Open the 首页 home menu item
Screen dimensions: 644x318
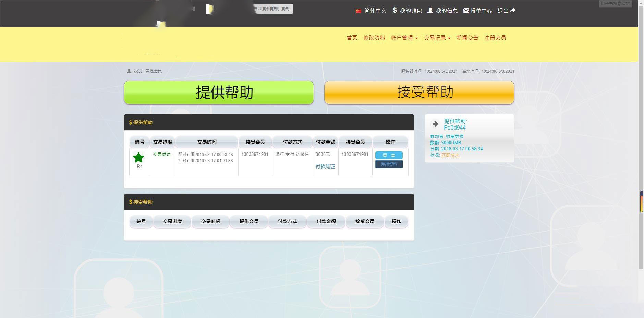click(x=352, y=38)
